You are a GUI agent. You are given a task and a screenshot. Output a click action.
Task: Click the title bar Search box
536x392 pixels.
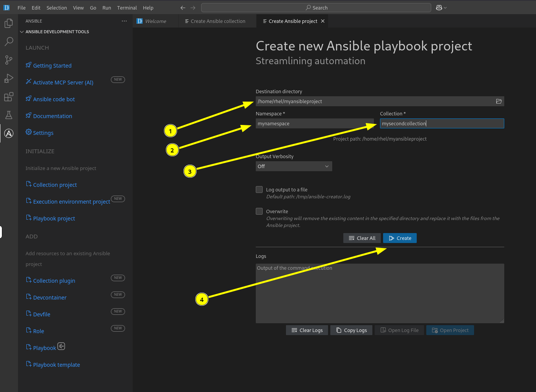tap(316, 8)
